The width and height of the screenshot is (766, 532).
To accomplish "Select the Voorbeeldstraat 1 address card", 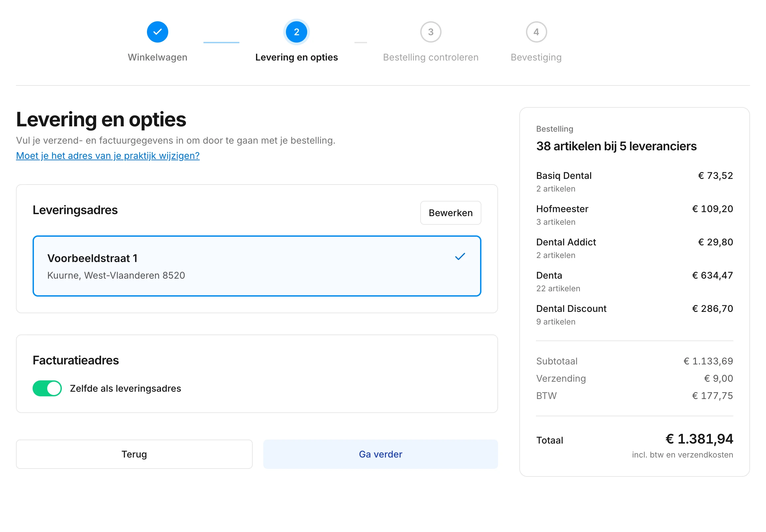I will click(257, 266).
